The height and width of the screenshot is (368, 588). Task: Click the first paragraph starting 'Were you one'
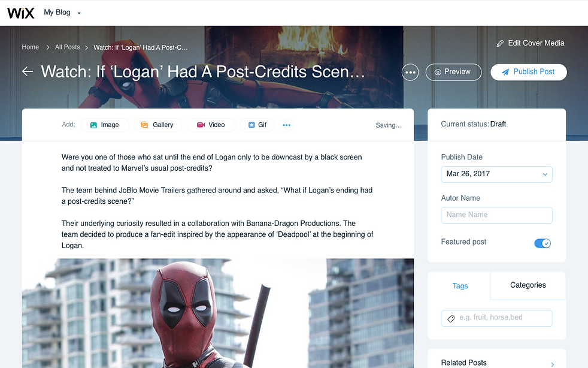(212, 162)
